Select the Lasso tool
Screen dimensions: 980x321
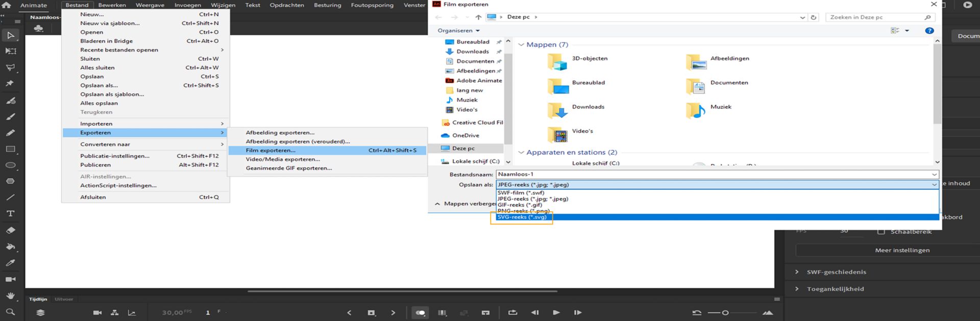point(10,67)
